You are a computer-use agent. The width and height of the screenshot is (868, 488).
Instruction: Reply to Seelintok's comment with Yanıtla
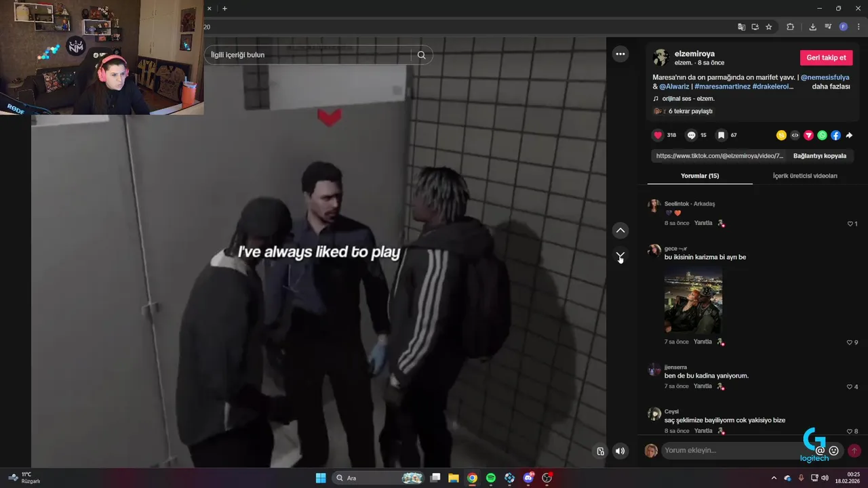click(703, 223)
